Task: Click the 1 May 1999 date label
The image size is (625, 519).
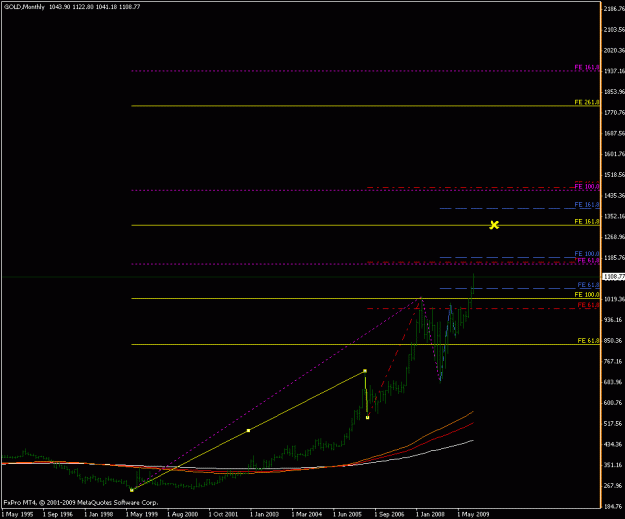Action: [x=142, y=514]
